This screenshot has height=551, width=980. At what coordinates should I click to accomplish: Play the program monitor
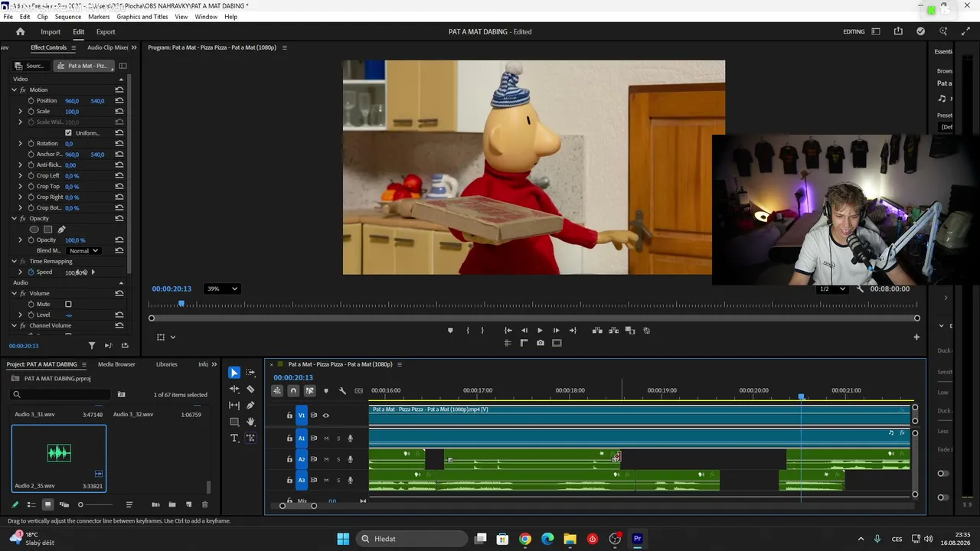pyautogui.click(x=540, y=331)
